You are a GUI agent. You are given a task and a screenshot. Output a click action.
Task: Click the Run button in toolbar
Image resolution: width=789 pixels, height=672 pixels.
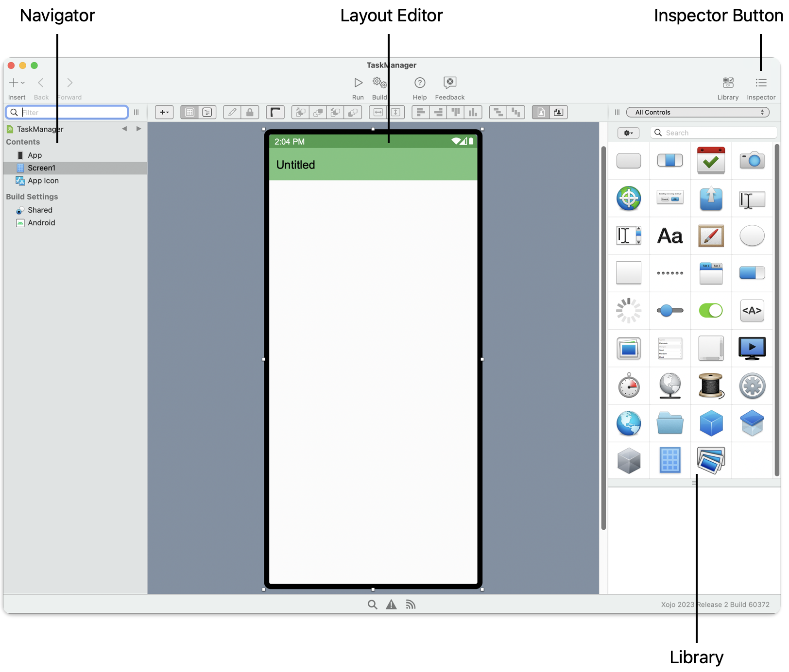(x=358, y=83)
